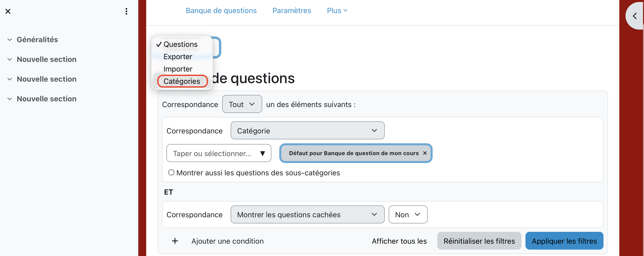This screenshot has width=644, height=256.
Task: Collapse the first Nouvelle section chevron
Action: pyautogui.click(x=10, y=59)
